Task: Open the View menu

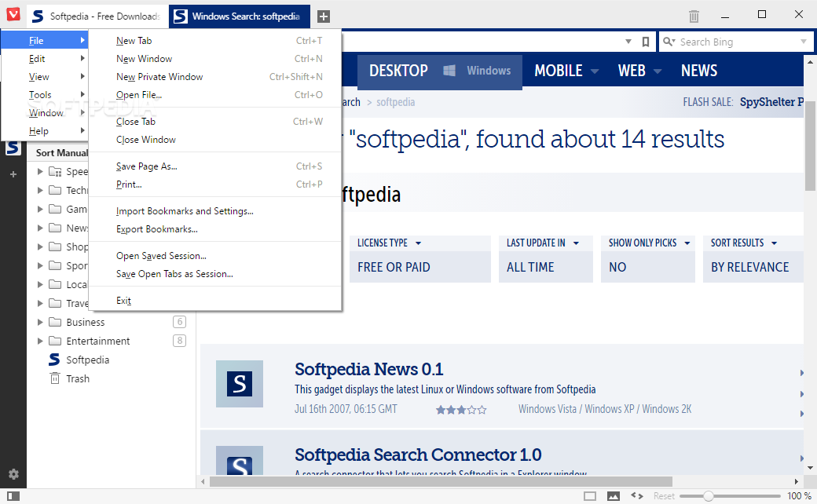Action: [45, 76]
